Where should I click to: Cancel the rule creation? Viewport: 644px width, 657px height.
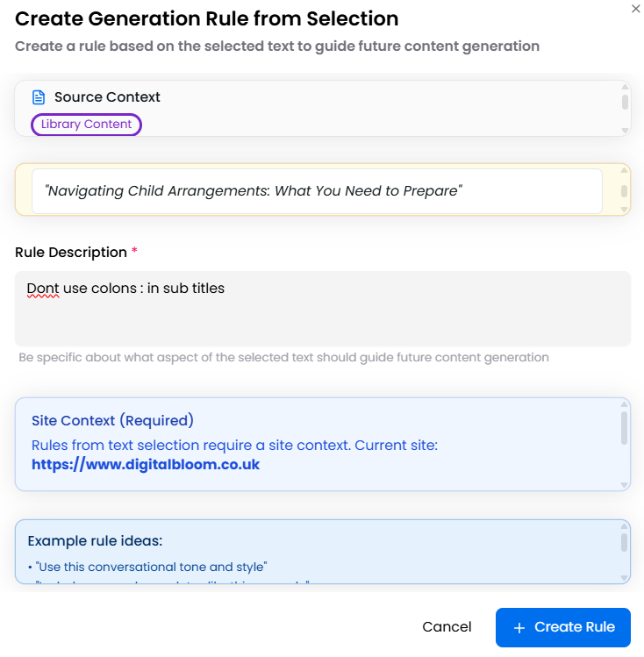click(x=447, y=627)
